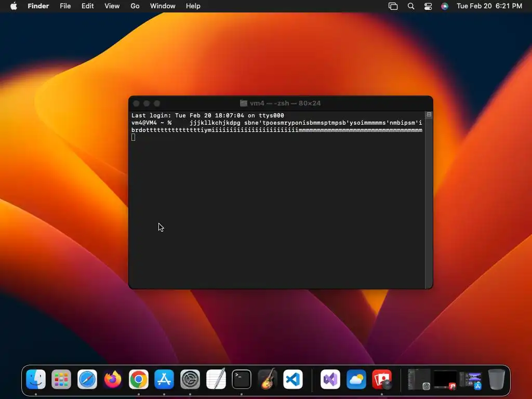Zoom the Terminal window with its green button

point(157,103)
